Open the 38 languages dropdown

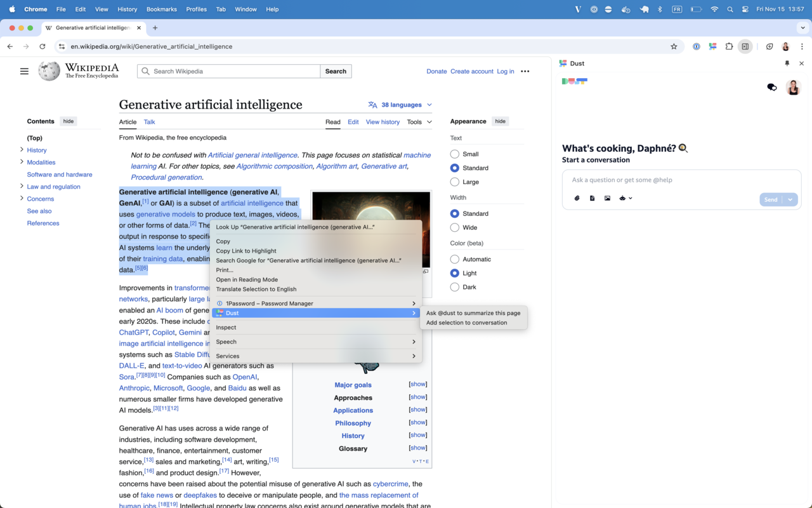400,105
